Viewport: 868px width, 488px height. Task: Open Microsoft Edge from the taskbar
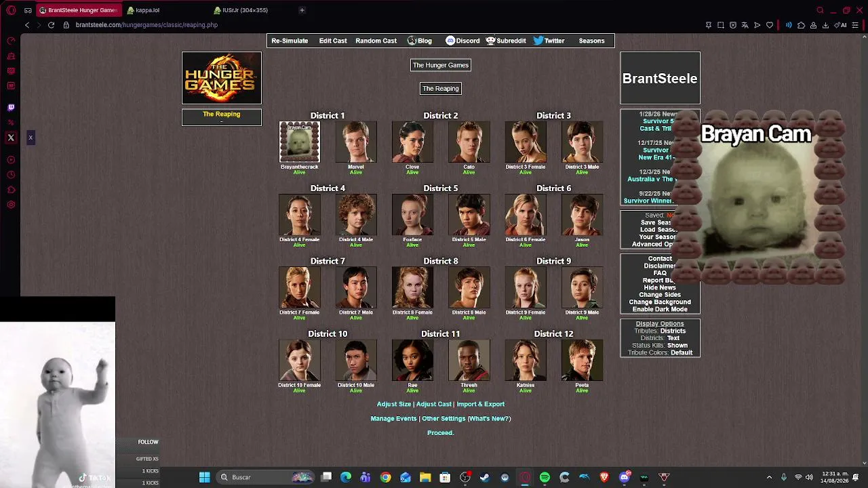click(346, 477)
